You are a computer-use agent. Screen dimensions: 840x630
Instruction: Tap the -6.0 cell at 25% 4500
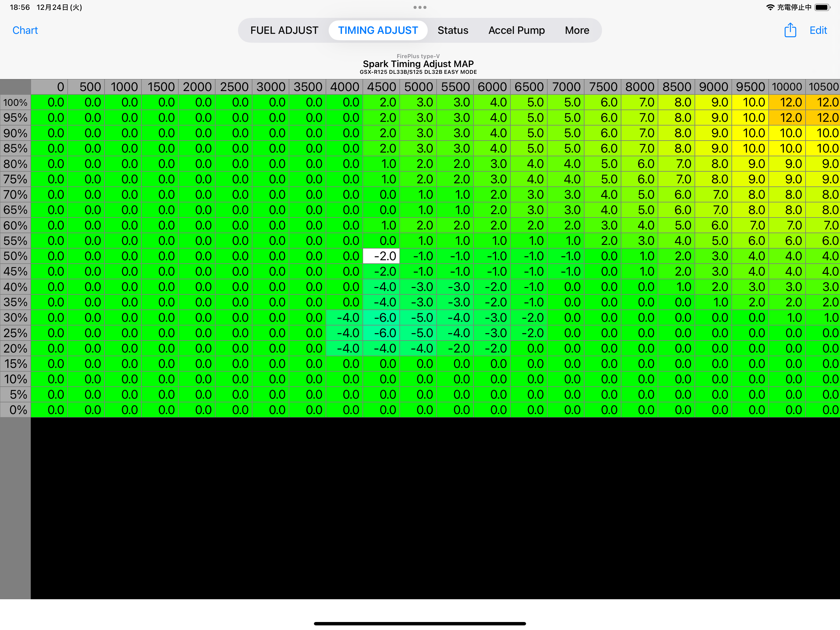(381, 333)
